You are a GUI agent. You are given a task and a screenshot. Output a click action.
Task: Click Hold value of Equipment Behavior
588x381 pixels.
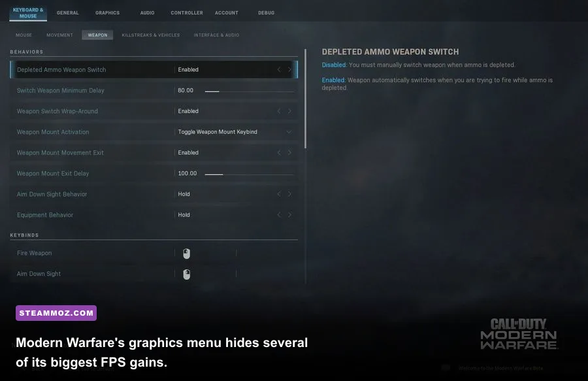pyautogui.click(x=184, y=215)
